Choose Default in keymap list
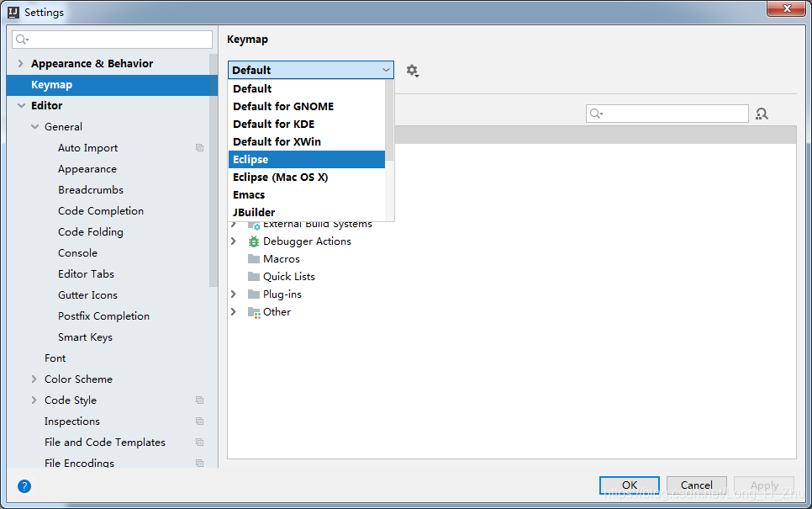Image resolution: width=812 pixels, height=509 pixels. [x=307, y=88]
